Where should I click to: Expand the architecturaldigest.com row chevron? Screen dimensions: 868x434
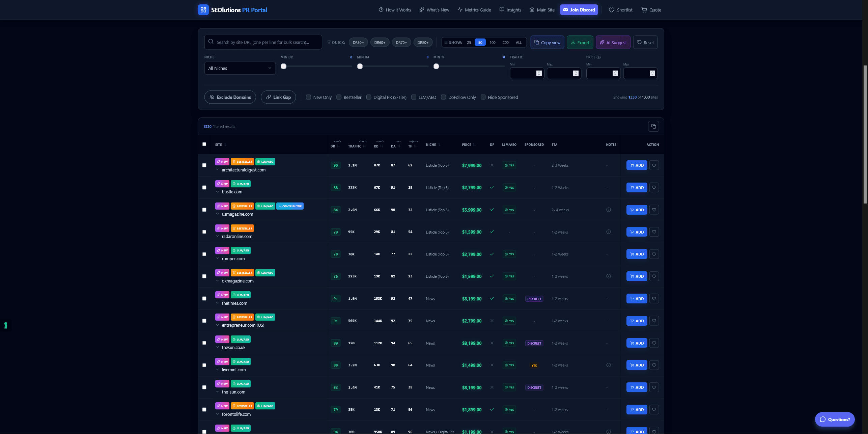(217, 170)
